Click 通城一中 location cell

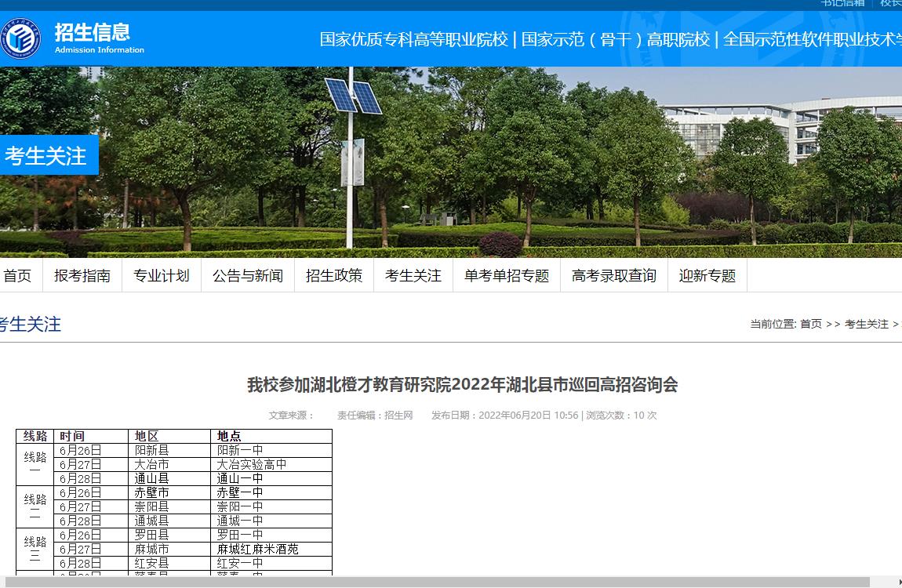[x=271, y=521]
